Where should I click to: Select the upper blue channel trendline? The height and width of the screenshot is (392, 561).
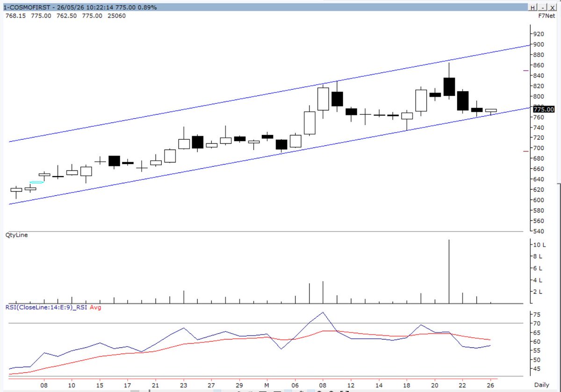click(x=270, y=93)
